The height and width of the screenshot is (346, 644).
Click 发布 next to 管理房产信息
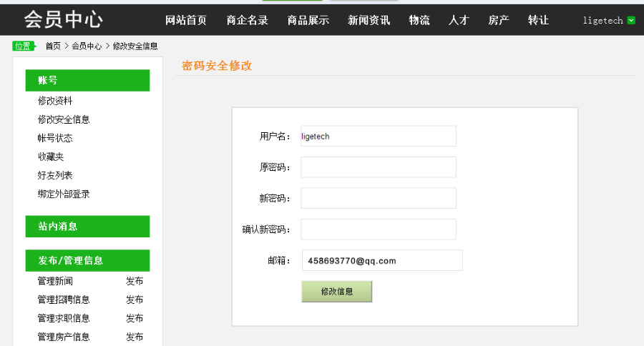(x=135, y=337)
